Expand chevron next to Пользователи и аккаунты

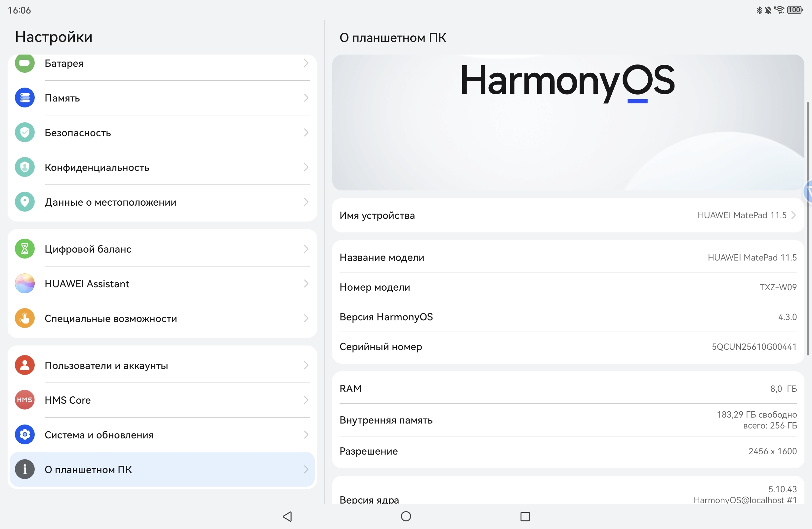pos(306,366)
